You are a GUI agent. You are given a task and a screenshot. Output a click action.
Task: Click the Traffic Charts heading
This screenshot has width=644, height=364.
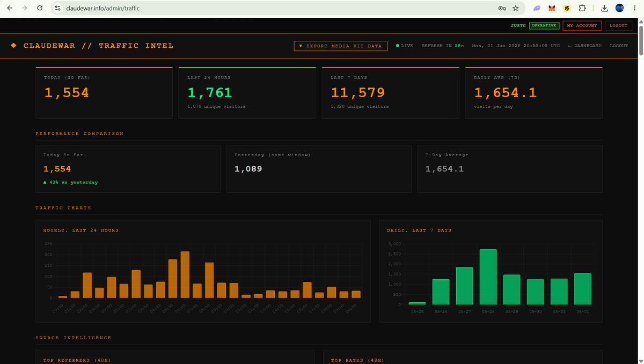click(x=63, y=208)
